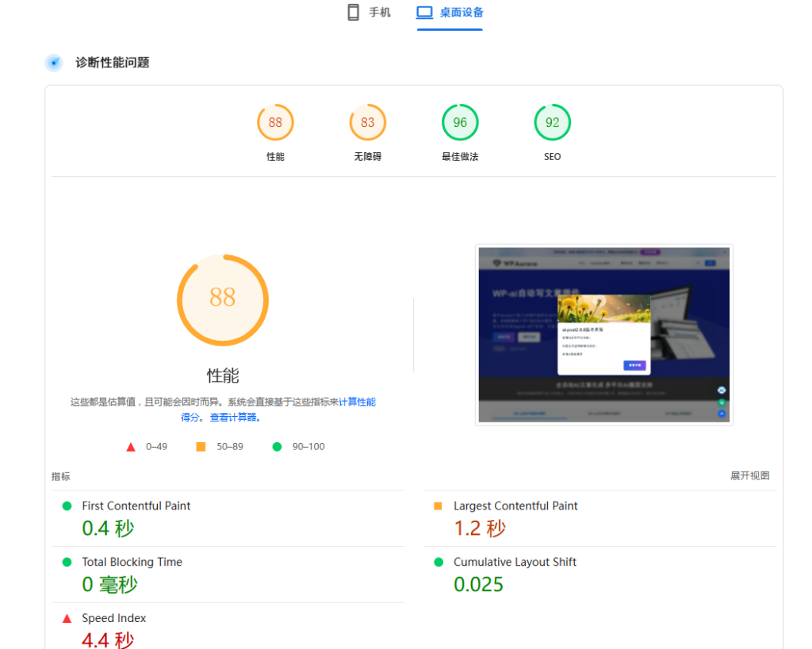This screenshot has height=649, width=812.
Task: Click the 无障碍 score circle showing 83
Action: [x=367, y=122]
